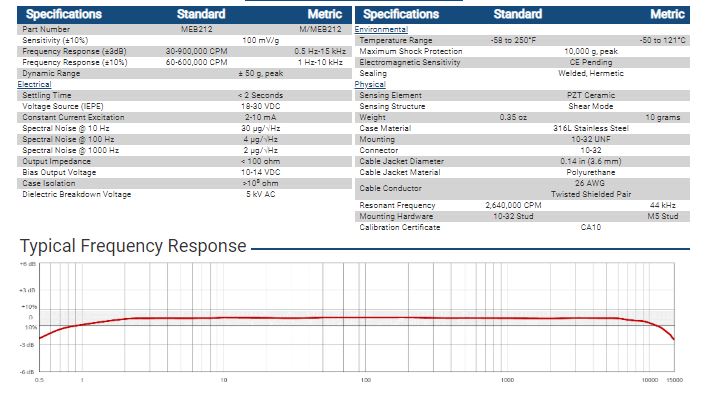706x393 pixels.
Task: Select part number M/MEB212
Action: click(320, 29)
